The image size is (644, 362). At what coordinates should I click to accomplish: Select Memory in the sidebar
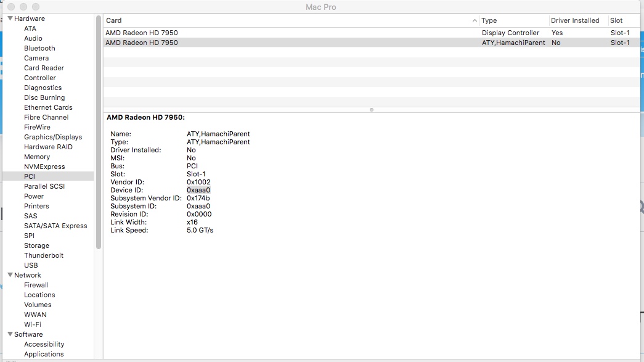point(37,157)
